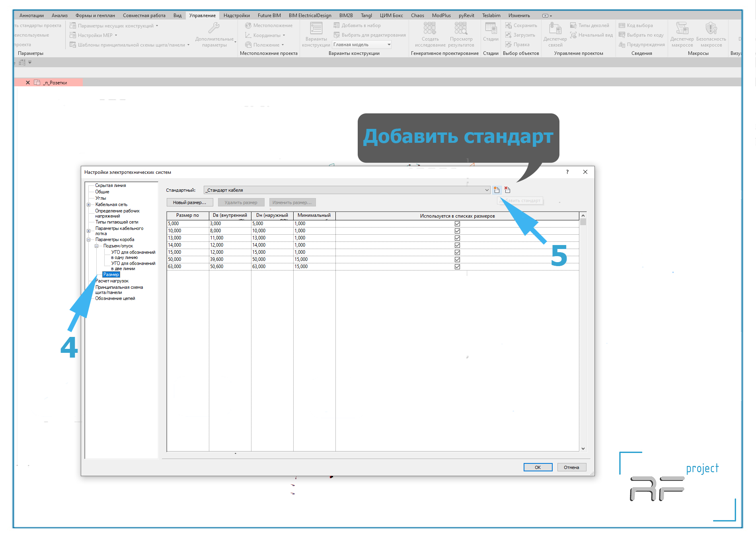The height and width of the screenshot is (537, 756).
Task: Select the _п_Розетки view tab
Action: (x=55, y=83)
